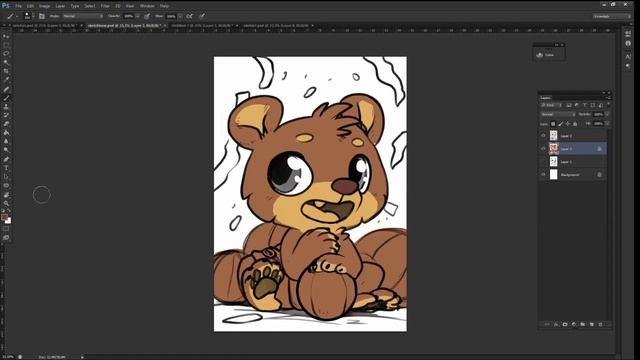Open the Filter menu
The height and width of the screenshot is (360, 640).
(x=105, y=6)
